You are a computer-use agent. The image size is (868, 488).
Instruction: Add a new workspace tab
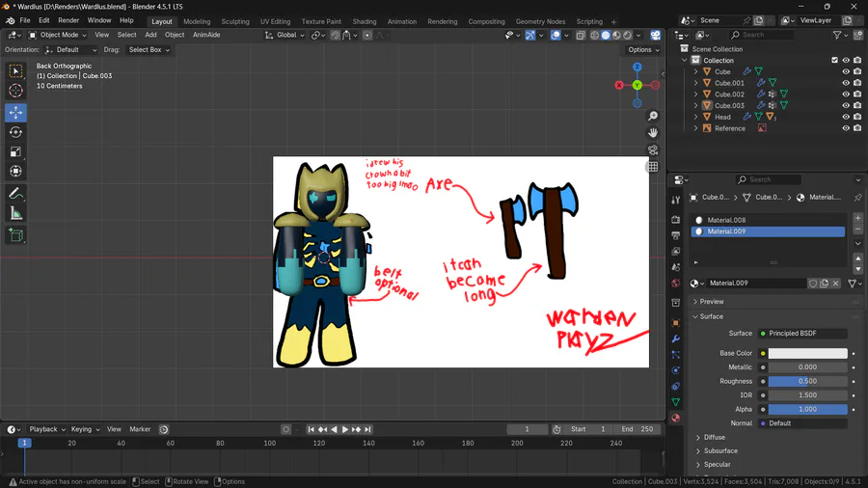point(613,21)
